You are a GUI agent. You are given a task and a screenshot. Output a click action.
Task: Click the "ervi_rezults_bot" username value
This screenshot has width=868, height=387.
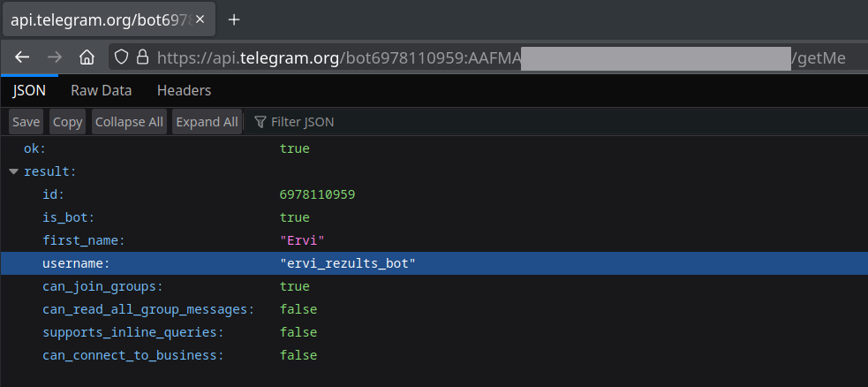coord(348,263)
